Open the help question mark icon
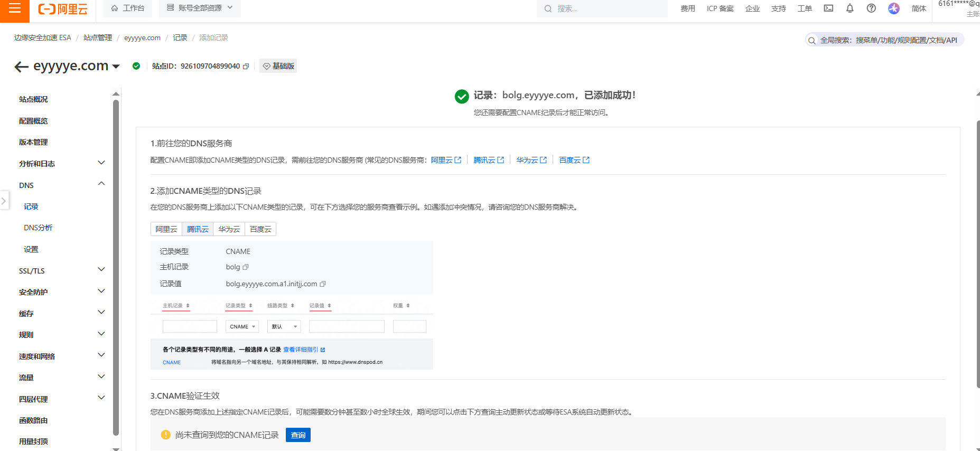Screen dimensions: 980x451 pyautogui.click(x=871, y=8)
